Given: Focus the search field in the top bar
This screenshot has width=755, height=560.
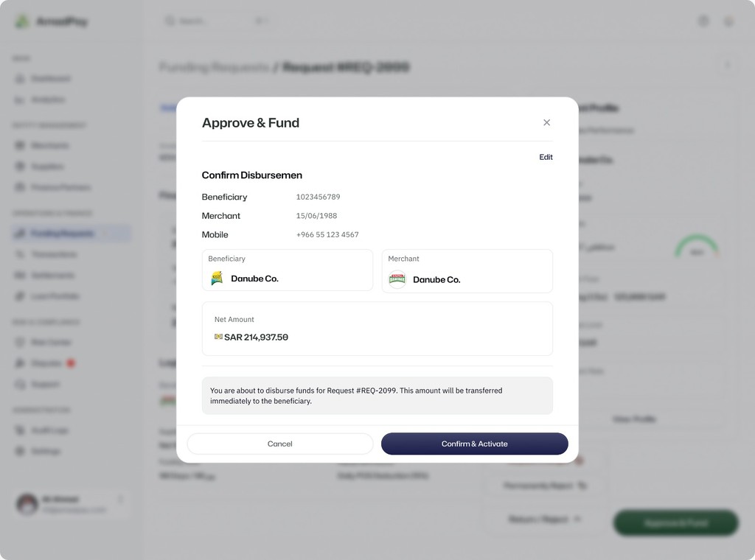Looking at the screenshot, I should click(214, 21).
